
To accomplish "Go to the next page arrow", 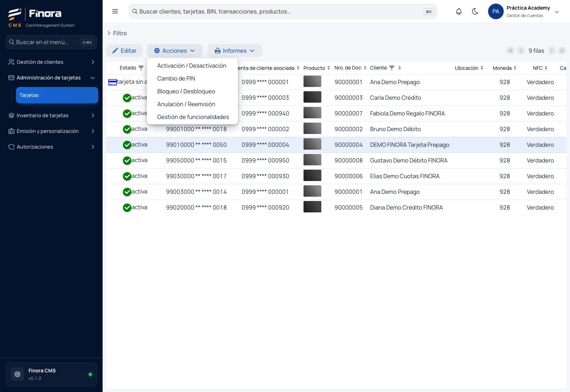I will click(552, 51).
